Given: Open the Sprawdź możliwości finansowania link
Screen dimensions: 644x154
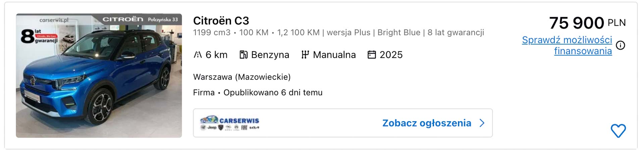Looking at the screenshot, I should click(x=567, y=45).
